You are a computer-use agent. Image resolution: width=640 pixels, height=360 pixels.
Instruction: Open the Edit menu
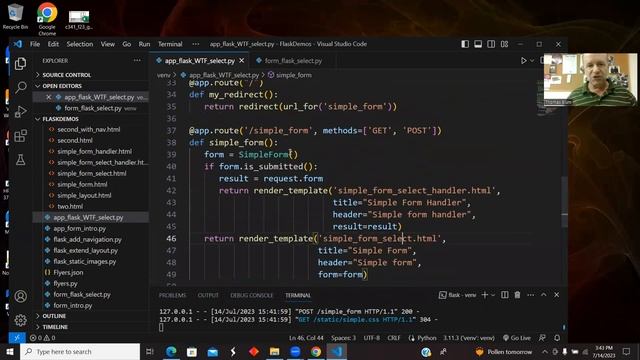point(53,44)
